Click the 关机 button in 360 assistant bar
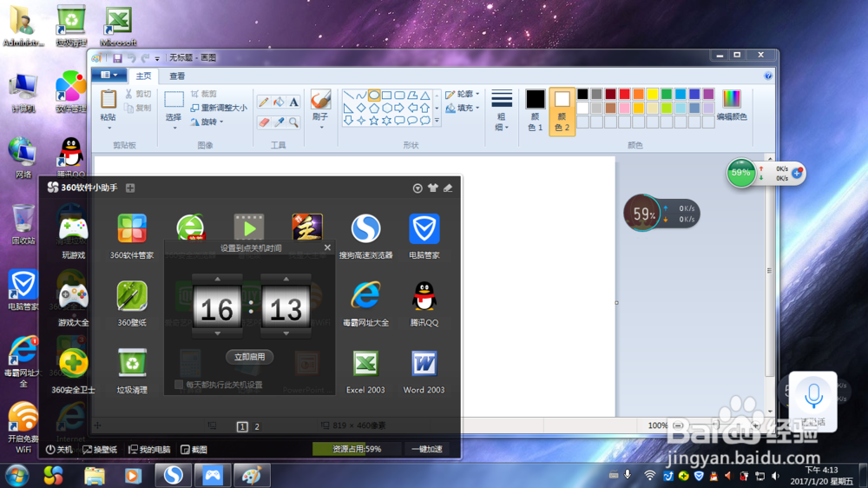 (59, 449)
